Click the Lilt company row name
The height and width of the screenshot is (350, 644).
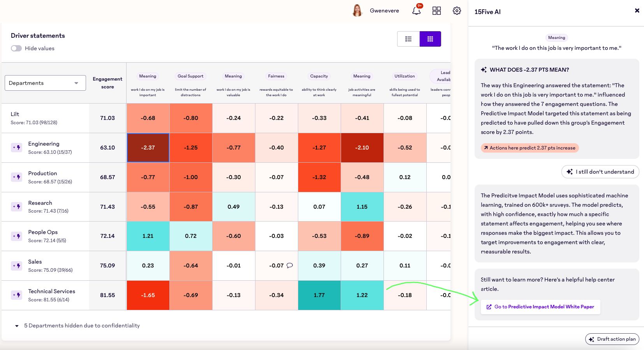(15, 114)
